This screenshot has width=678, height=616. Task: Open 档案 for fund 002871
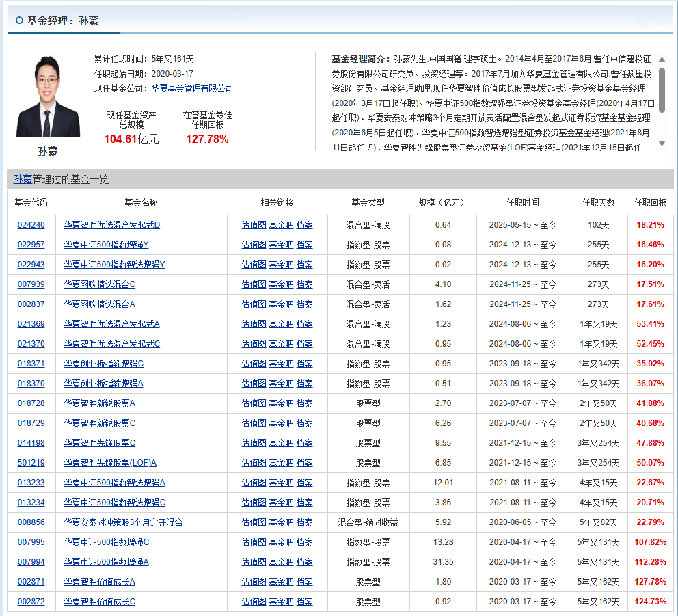pyautogui.click(x=304, y=582)
